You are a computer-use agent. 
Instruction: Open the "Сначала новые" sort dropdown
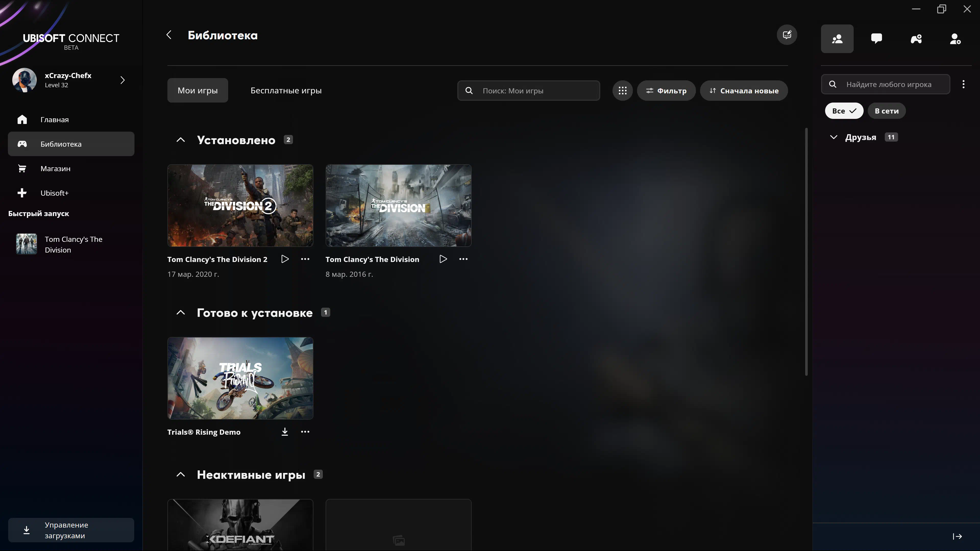[x=744, y=91]
